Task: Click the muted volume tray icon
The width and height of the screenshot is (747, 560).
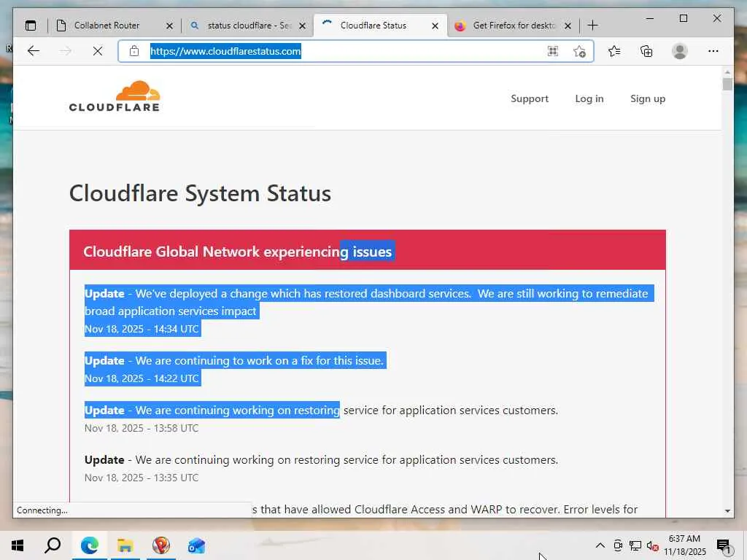Action: coord(653,545)
